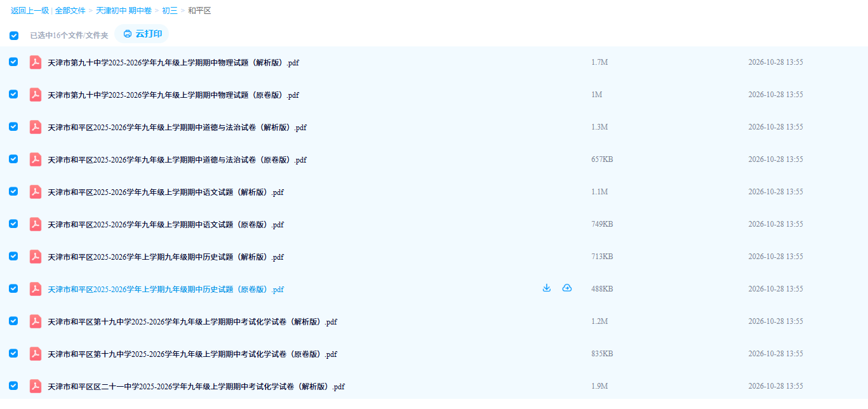The height and width of the screenshot is (409, 868).
Task: Uncheck the checkbox for 语文试题（解析版）
Action: [x=13, y=191]
